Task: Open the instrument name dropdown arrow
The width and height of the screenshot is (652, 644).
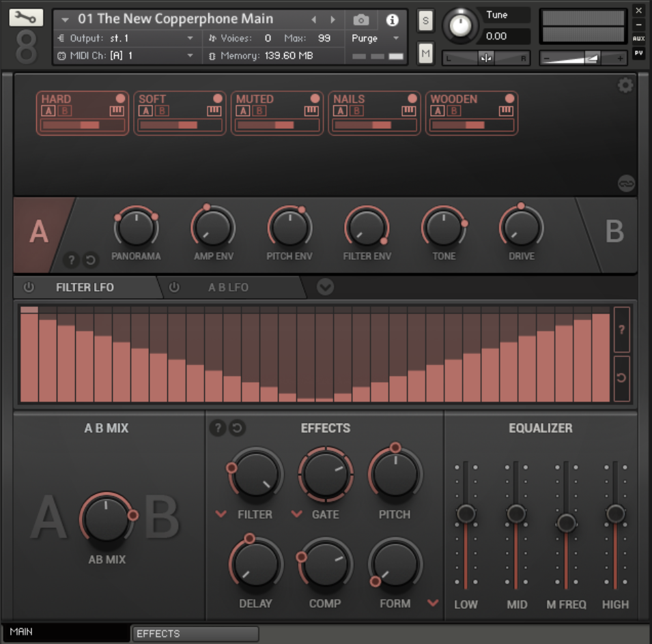Action: (x=65, y=20)
